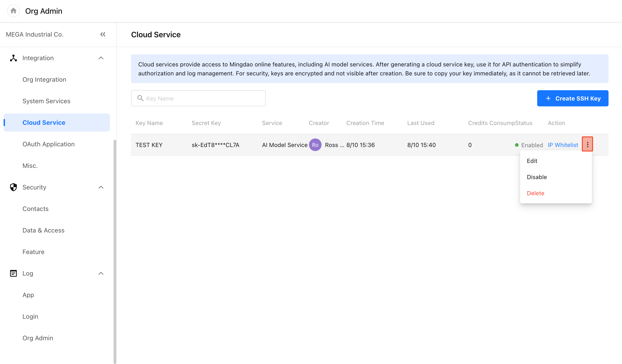The image size is (622, 364).
Task: Open System Services page
Action: pyautogui.click(x=46, y=101)
